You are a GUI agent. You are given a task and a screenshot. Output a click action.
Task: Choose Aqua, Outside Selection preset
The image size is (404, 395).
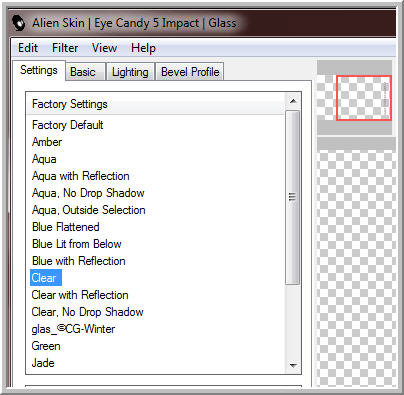[x=89, y=210]
